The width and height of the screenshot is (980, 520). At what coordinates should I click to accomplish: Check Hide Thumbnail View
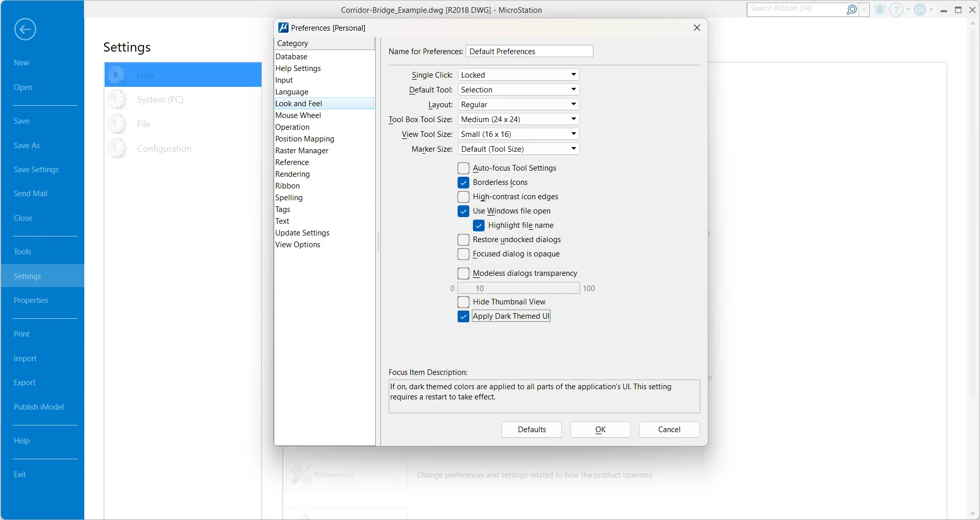point(463,302)
